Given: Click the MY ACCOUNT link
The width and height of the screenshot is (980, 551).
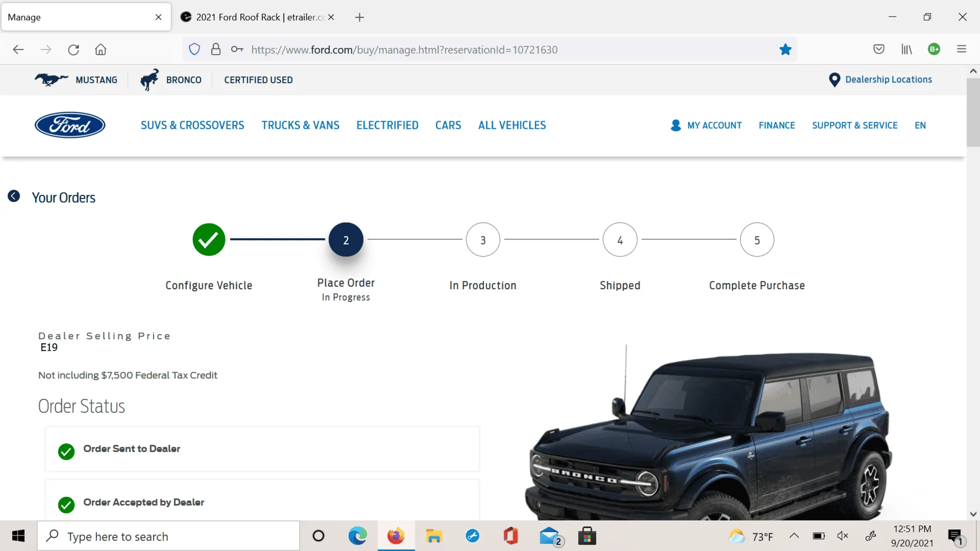Looking at the screenshot, I should pos(714,125).
